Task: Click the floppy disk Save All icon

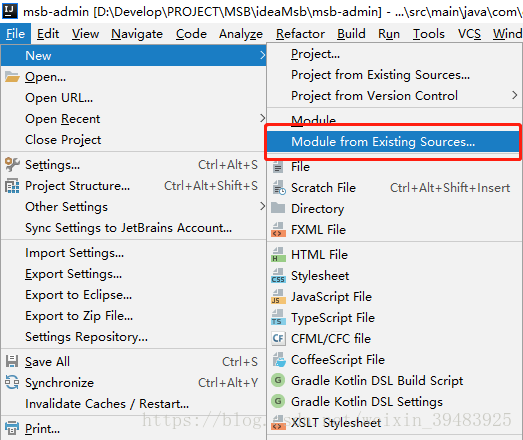Action: pyautogui.click(x=12, y=361)
